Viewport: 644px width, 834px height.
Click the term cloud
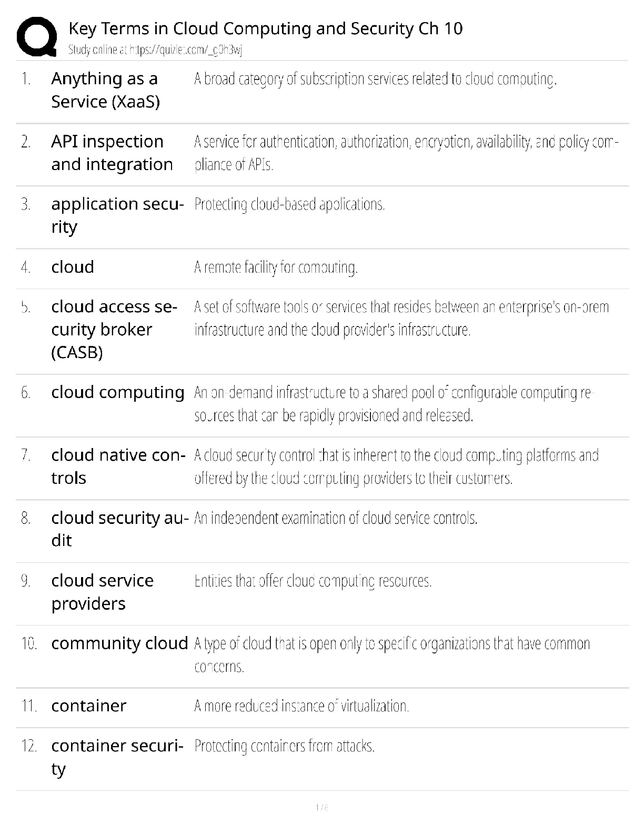click(x=73, y=267)
